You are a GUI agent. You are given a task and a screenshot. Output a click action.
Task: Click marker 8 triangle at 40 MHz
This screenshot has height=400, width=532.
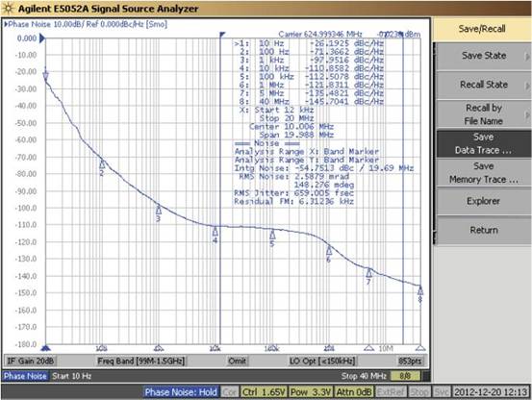[420, 290]
